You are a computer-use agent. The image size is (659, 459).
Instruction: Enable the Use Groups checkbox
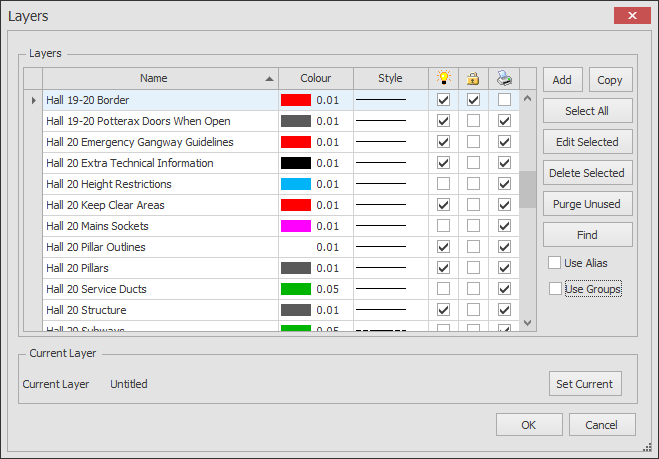pyautogui.click(x=555, y=289)
